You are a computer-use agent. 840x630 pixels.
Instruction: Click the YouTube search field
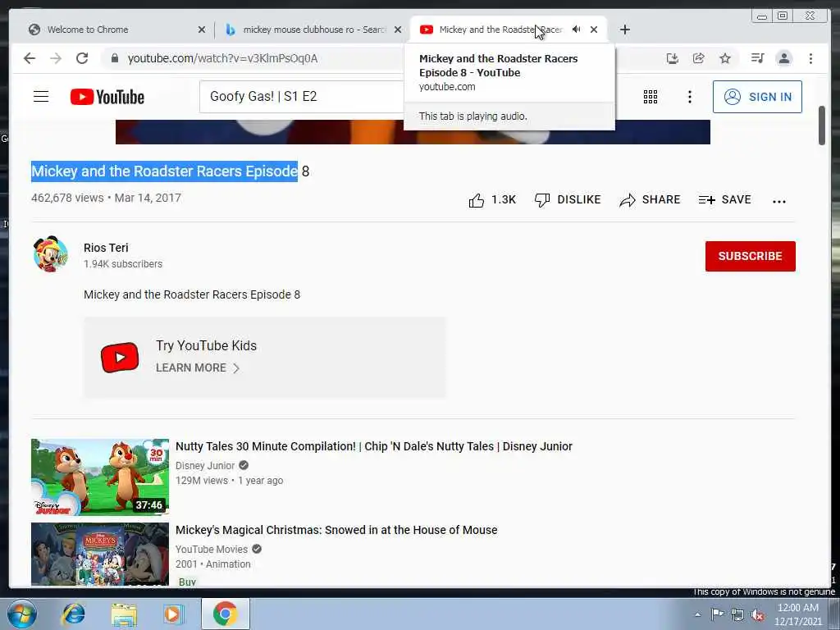click(x=301, y=97)
